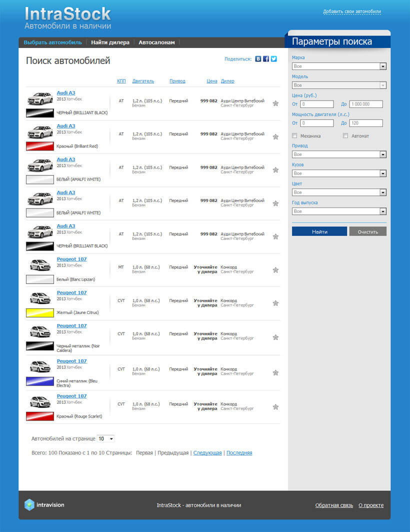Click the Peugeot photo above Rouge Scarlet swatch
The image size is (410, 532).
pyautogui.click(x=40, y=401)
